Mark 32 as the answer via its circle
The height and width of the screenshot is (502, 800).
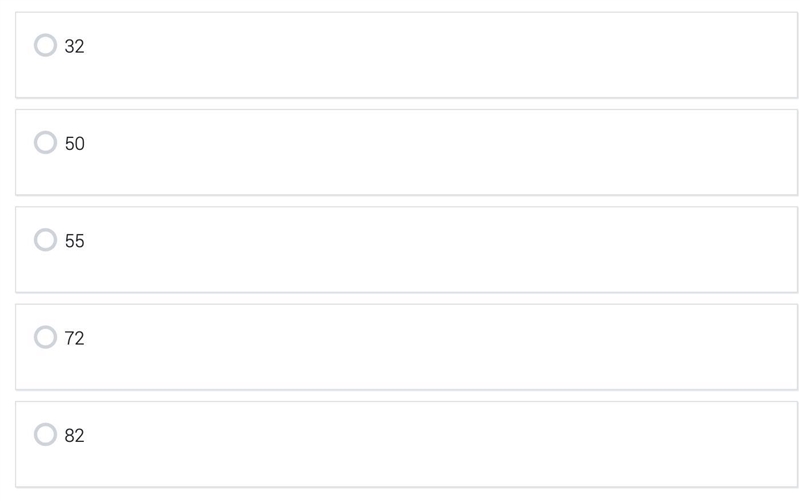pyautogui.click(x=45, y=45)
